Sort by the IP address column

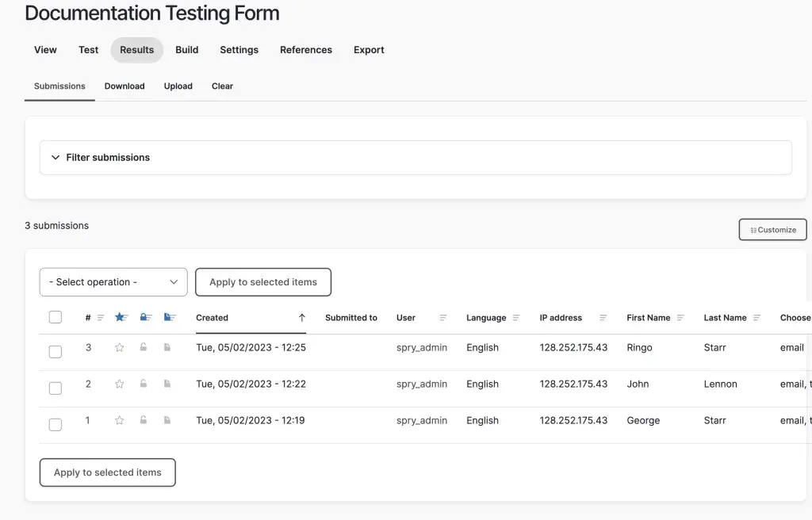click(x=561, y=318)
